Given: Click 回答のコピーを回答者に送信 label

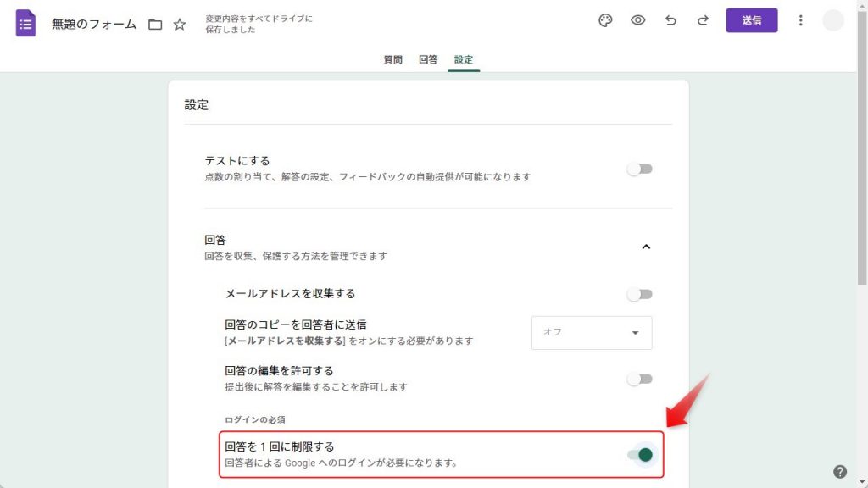Looking at the screenshot, I should [x=296, y=324].
